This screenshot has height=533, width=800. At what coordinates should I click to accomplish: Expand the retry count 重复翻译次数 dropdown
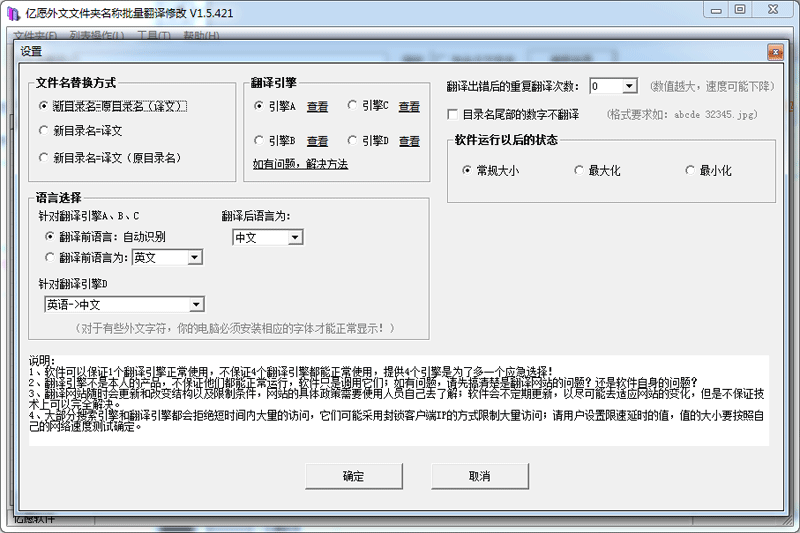click(629, 87)
